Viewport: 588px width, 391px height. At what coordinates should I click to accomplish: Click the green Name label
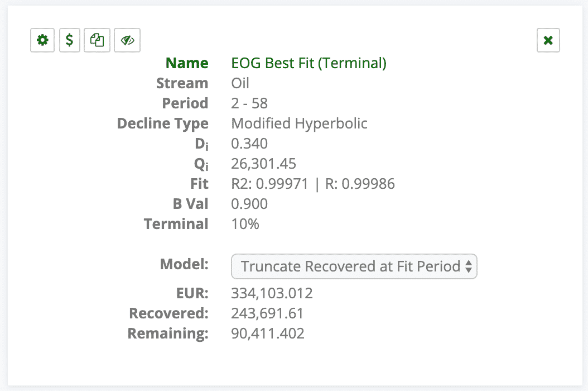(187, 63)
